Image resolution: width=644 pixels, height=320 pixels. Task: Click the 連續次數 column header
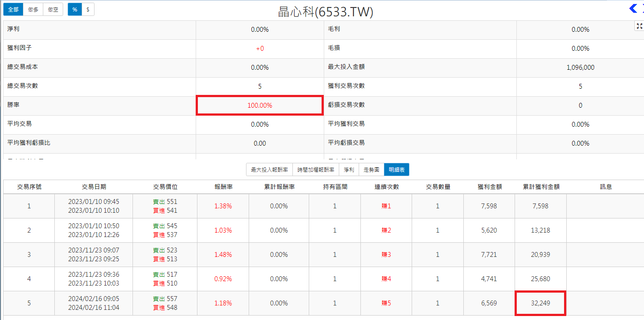(386, 187)
